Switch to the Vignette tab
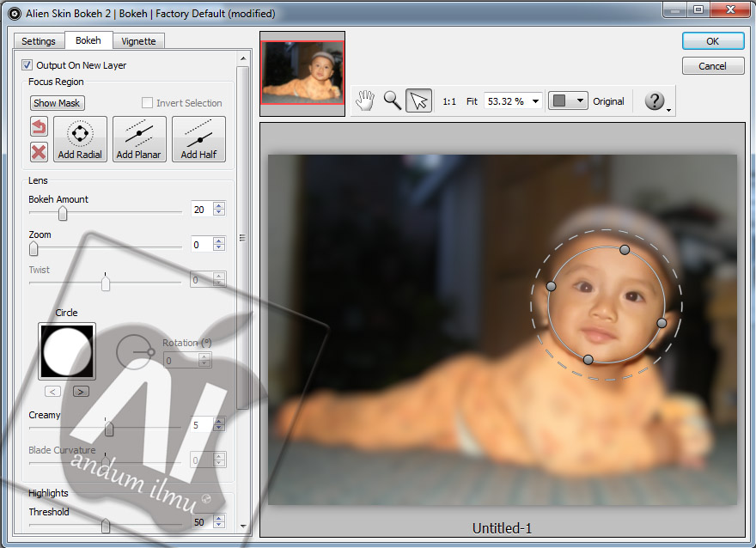Image resolution: width=756 pixels, height=548 pixels. point(139,41)
